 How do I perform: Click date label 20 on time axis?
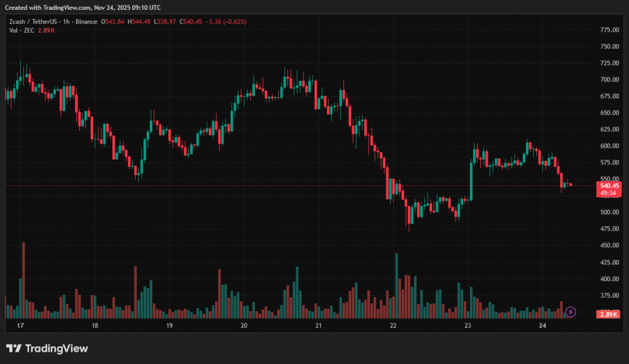pos(244,325)
